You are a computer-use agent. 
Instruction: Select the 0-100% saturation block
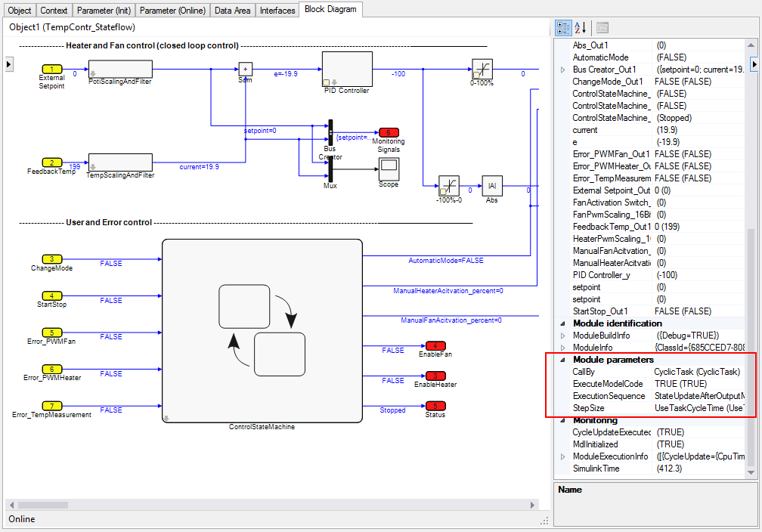tap(482, 69)
